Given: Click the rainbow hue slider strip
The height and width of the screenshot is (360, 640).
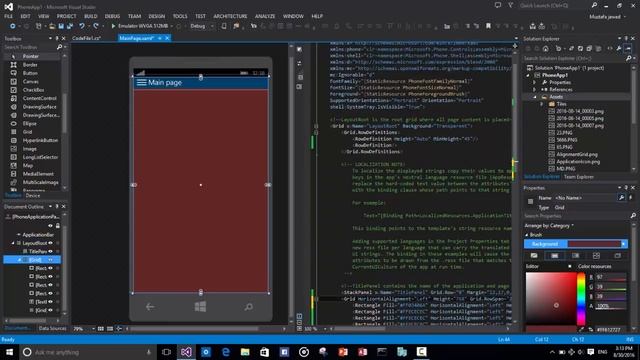Looking at the screenshot, I should tap(581, 299).
